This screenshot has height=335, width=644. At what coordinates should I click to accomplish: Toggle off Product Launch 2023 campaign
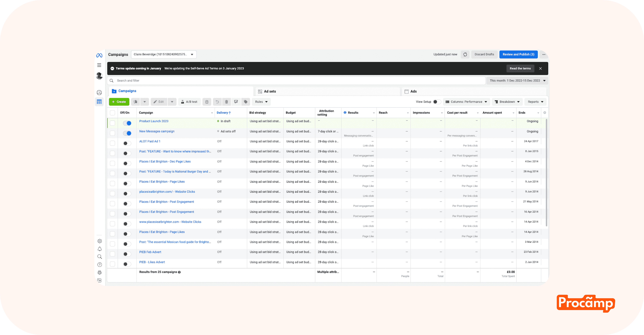pos(127,123)
